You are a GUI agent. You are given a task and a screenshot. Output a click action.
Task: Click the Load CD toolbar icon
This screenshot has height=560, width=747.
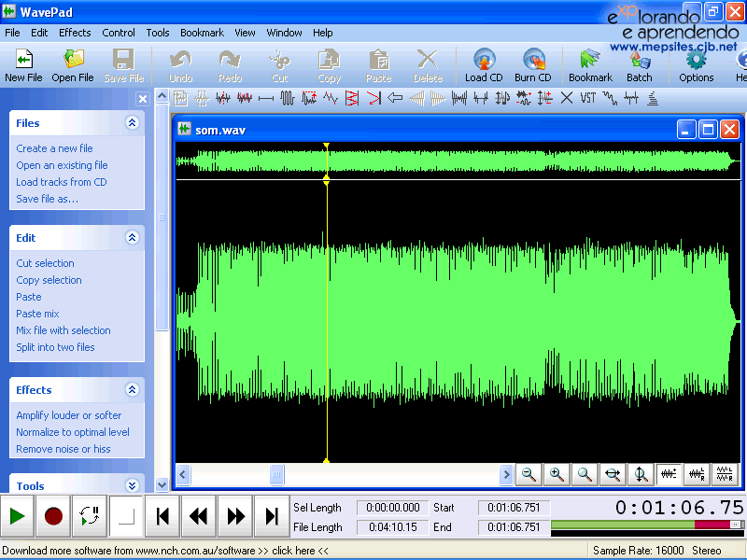(484, 65)
